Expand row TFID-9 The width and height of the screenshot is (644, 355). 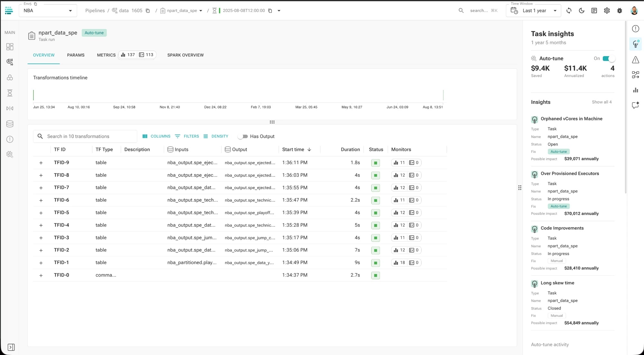click(41, 163)
